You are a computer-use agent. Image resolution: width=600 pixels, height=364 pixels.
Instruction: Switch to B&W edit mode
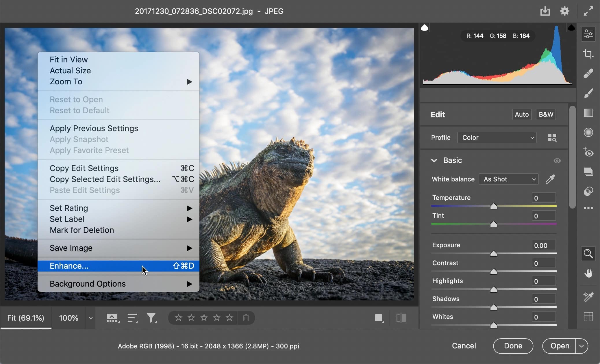[546, 114]
